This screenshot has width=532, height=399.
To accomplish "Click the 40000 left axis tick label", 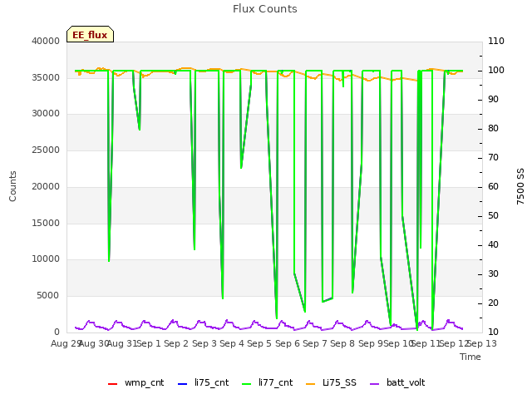I will coord(46,41).
